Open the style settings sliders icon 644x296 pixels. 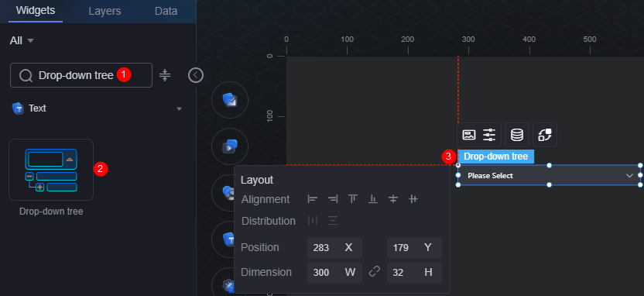(489, 135)
